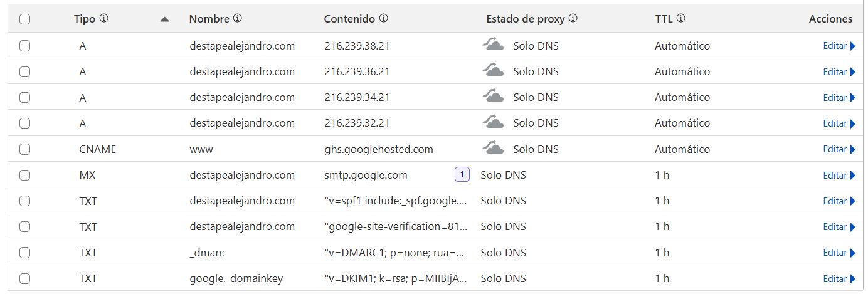Image resolution: width=868 pixels, height=294 pixels.
Task: Toggle the select-all checkbox in the header
Action: (x=25, y=19)
